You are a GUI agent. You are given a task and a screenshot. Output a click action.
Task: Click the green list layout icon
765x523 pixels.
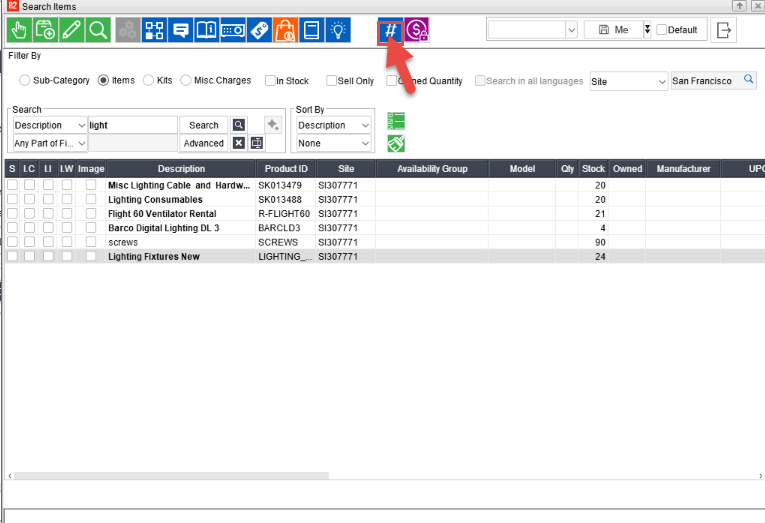click(x=396, y=121)
